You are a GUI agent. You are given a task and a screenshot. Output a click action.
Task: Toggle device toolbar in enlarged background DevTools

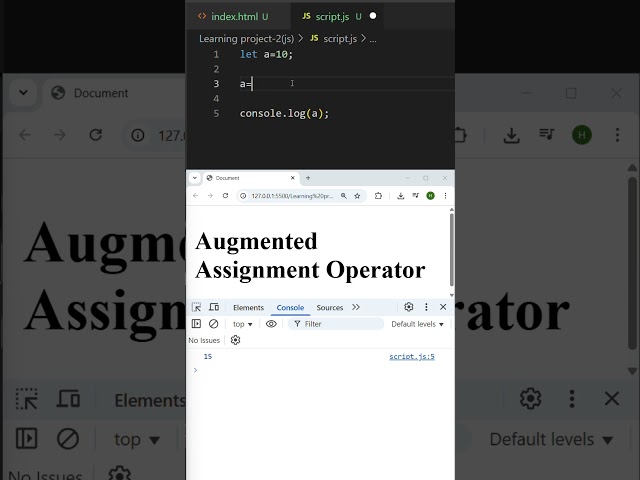[68, 398]
